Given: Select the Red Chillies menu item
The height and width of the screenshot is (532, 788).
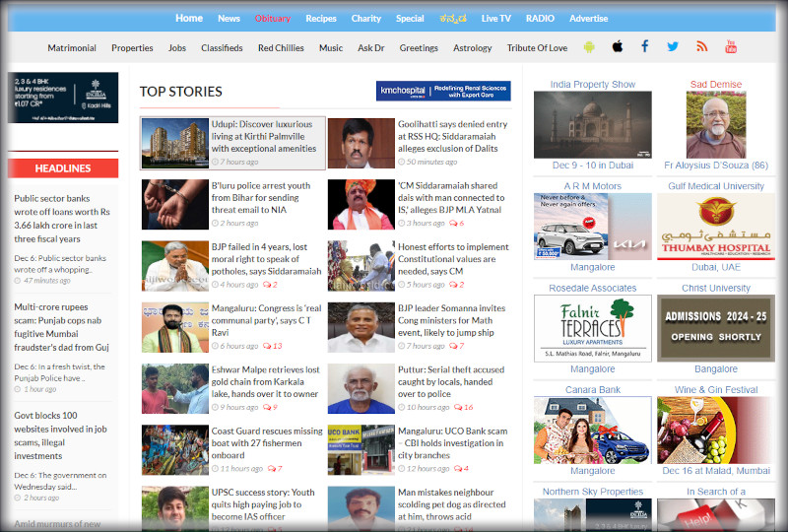Looking at the screenshot, I should [281, 47].
